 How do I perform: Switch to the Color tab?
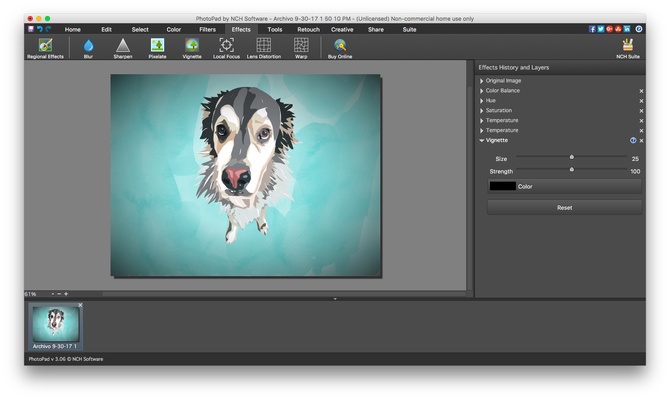[173, 29]
